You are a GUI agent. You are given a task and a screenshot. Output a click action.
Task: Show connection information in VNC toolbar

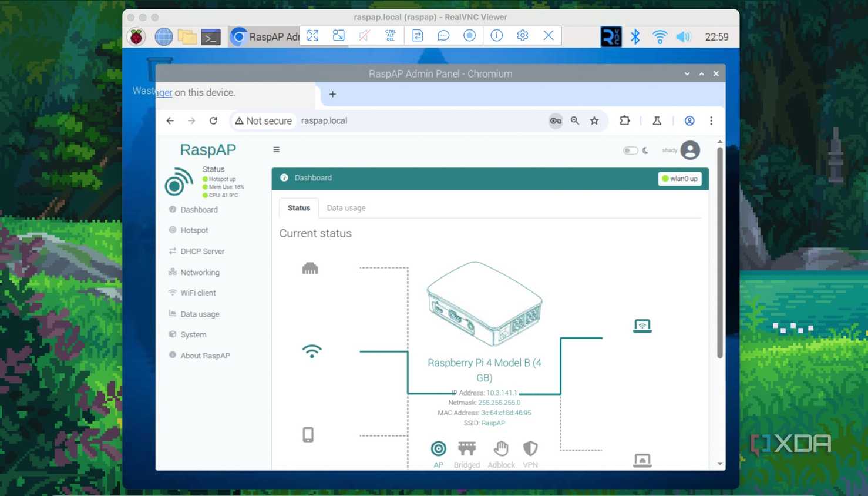tap(497, 36)
